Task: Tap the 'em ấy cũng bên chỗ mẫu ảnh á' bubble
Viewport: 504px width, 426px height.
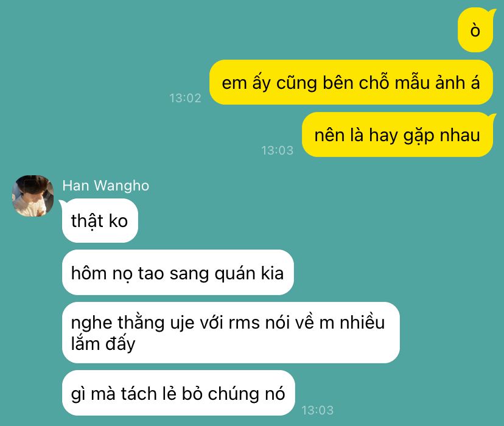Action: (351, 82)
